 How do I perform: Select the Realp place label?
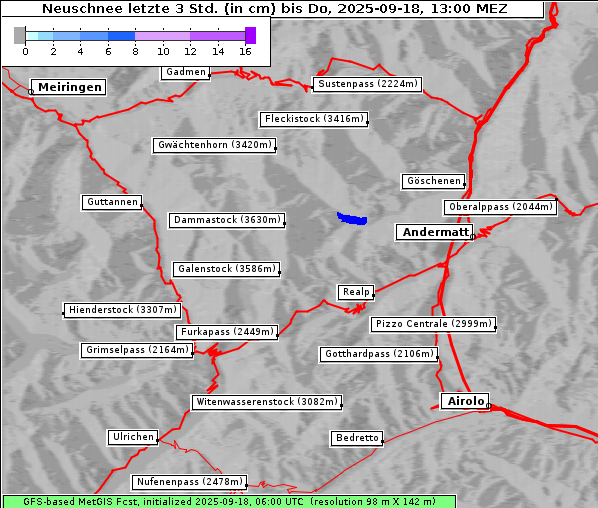pos(356,292)
